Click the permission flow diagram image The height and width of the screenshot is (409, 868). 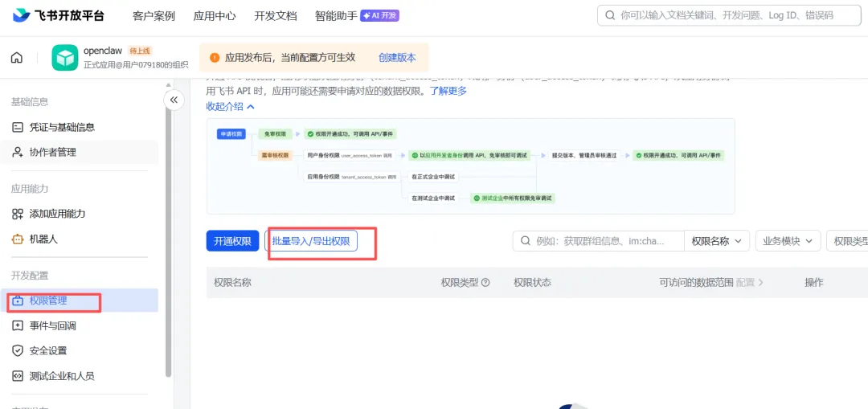(x=470, y=166)
